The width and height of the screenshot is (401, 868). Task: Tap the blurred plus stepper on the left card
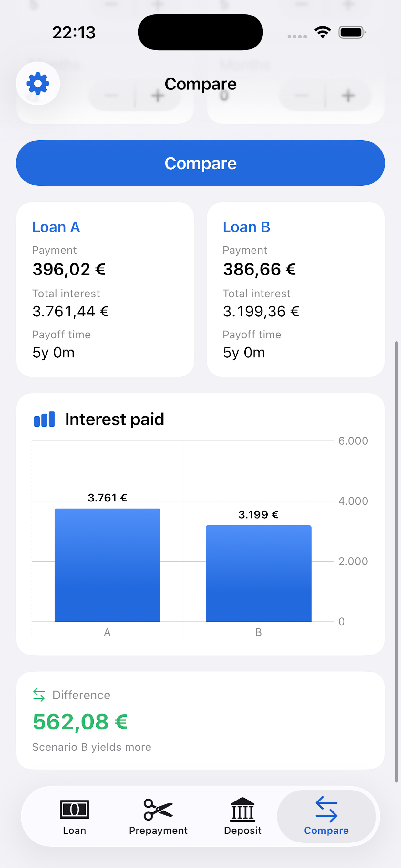(158, 96)
